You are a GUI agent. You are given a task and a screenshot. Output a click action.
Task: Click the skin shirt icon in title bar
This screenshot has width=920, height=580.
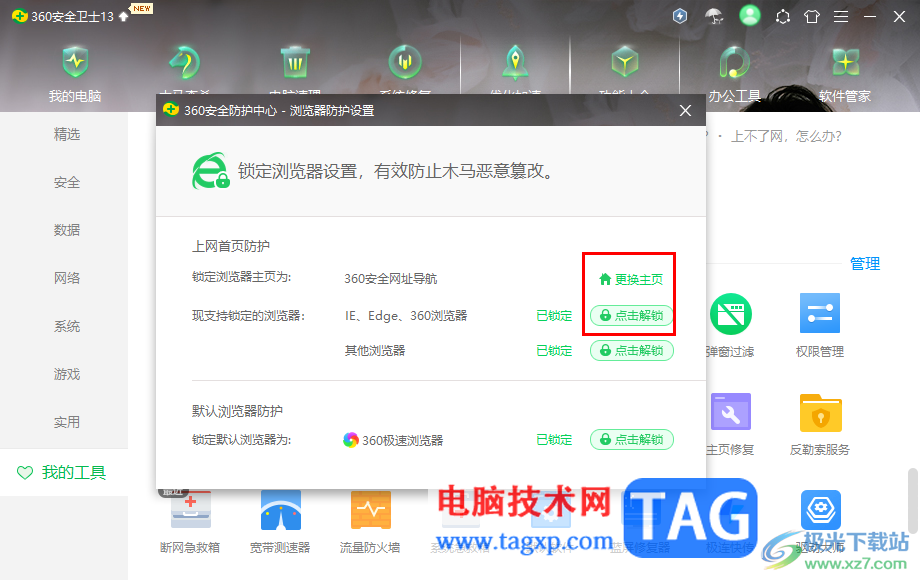[812, 16]
